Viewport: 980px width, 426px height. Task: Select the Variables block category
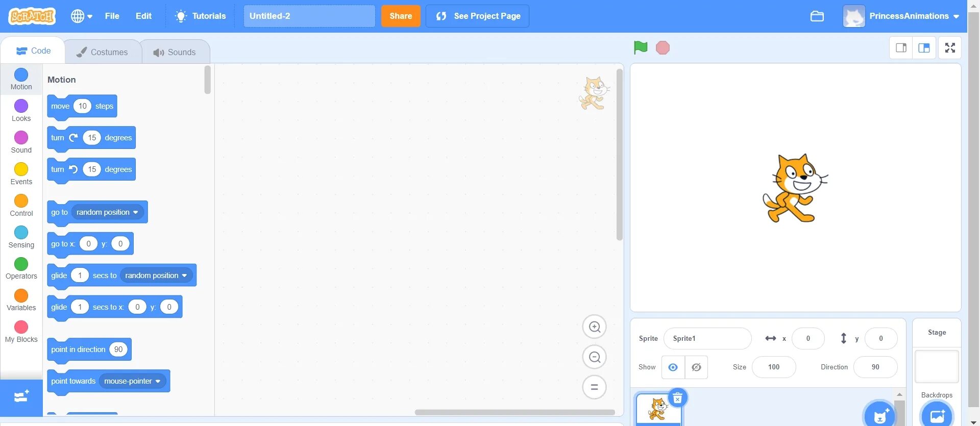pos(21,300)
